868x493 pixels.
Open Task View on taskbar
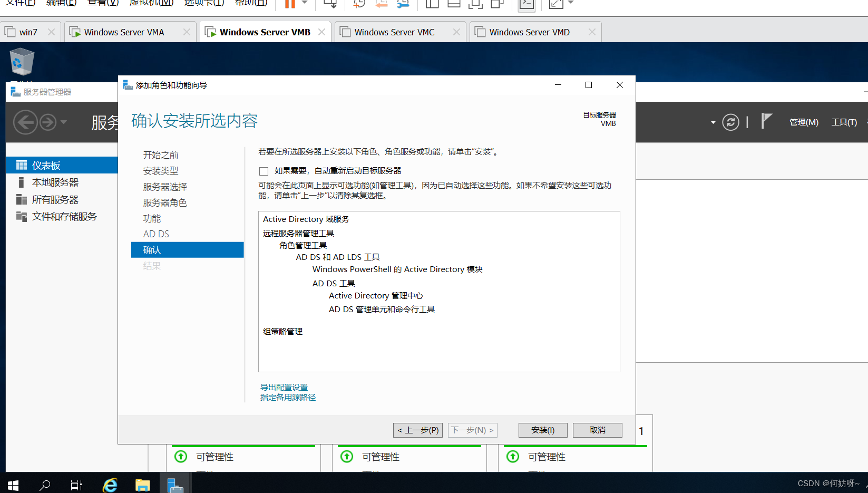(x=76, y=485)
